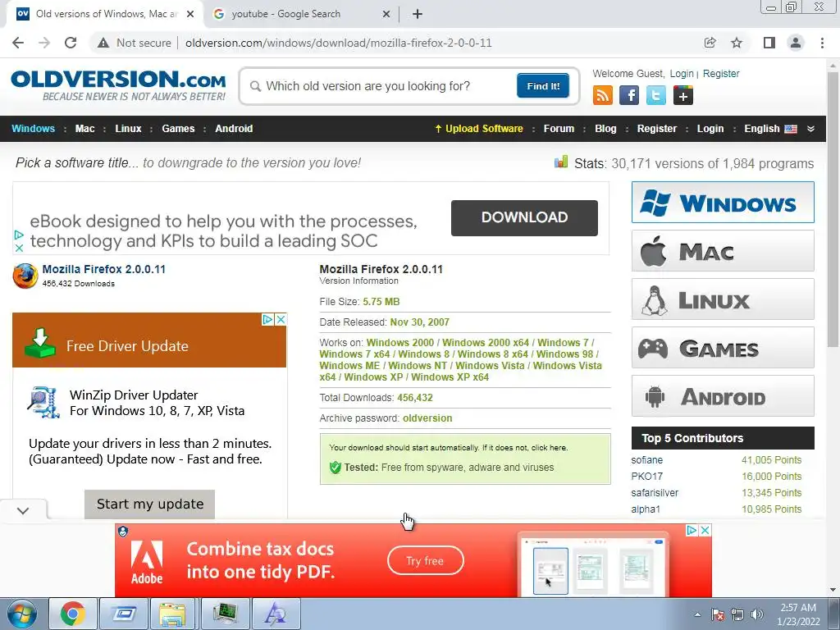Open Linux in the black nav bar
The image size is (840, 630).
point(128,129)
